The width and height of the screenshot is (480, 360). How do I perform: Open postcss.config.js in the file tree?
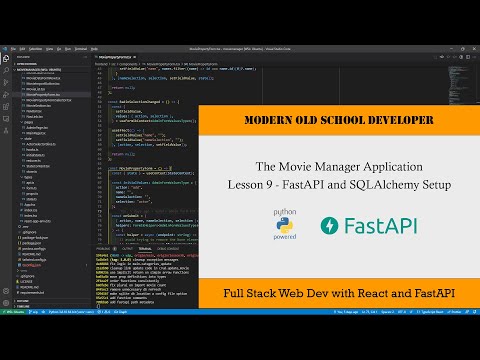pyautogui.click(x=34, y=249)
